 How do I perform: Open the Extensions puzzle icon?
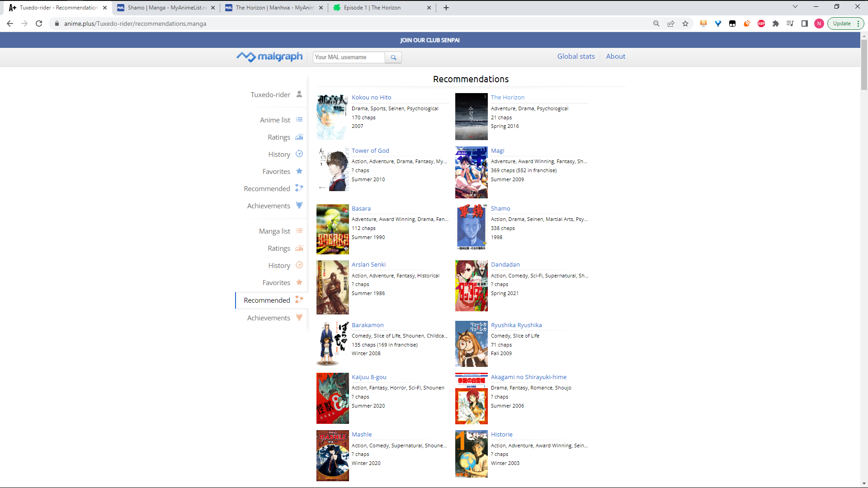776,23
